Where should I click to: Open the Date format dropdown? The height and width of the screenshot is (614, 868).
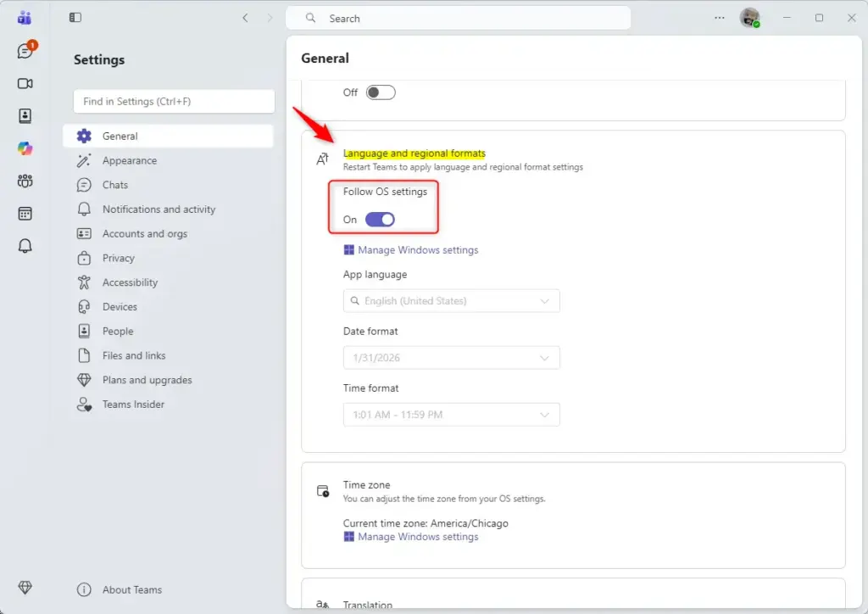pyautogui.click(x=451, y=358)
